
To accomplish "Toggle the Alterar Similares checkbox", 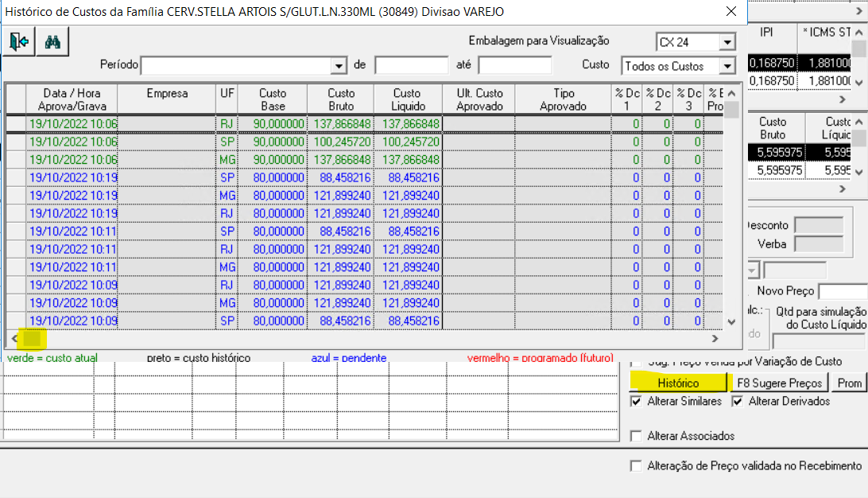I will (x=636, y=402).
